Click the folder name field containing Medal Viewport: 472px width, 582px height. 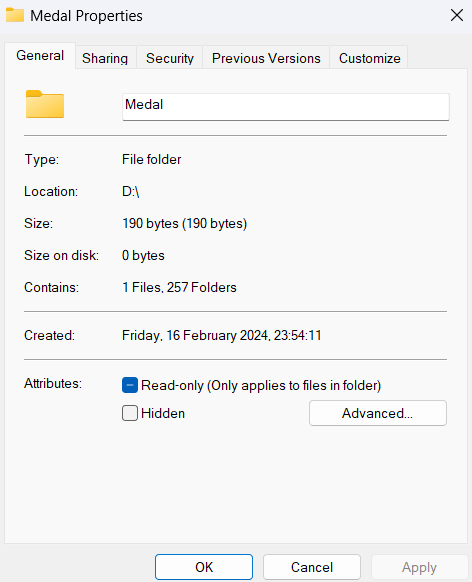pyautogui.click(x=286, y=107)
